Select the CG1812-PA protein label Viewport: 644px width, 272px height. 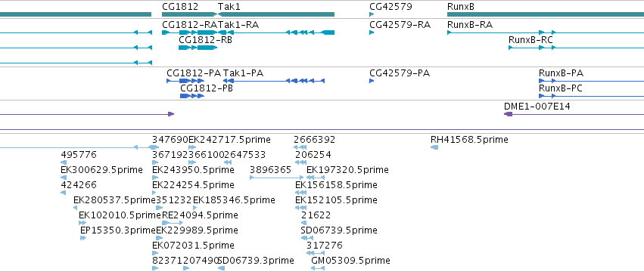tap(194, 73)
